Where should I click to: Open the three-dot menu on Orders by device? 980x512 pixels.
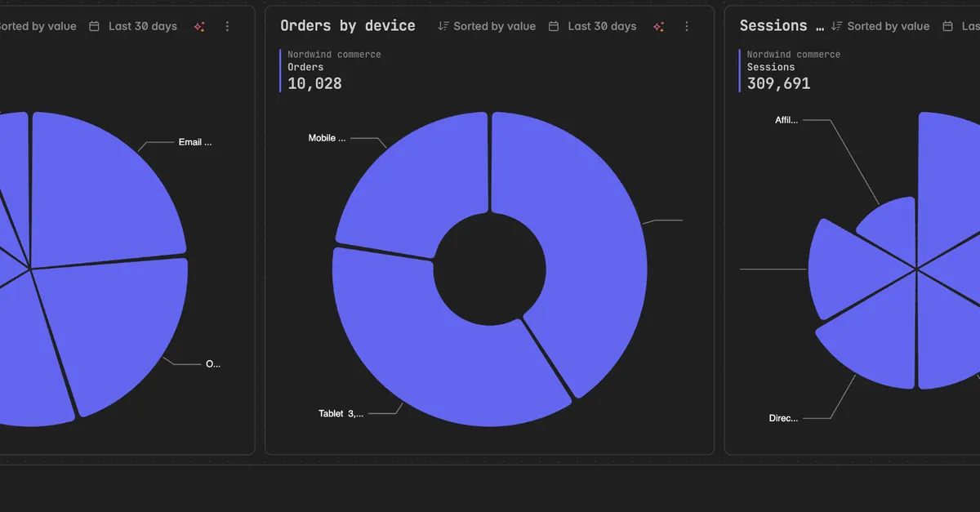[686, 26]
